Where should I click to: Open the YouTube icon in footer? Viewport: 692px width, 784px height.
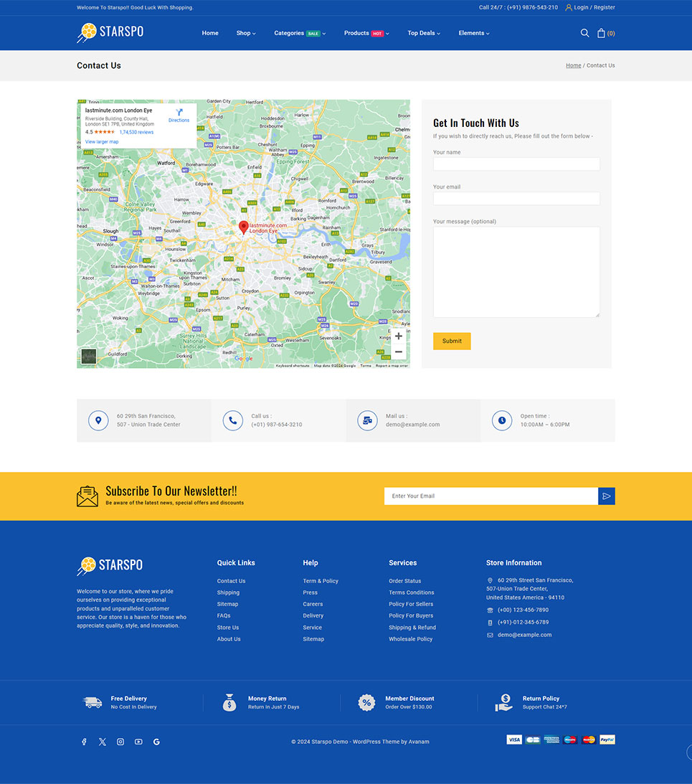tap(138, 742)
